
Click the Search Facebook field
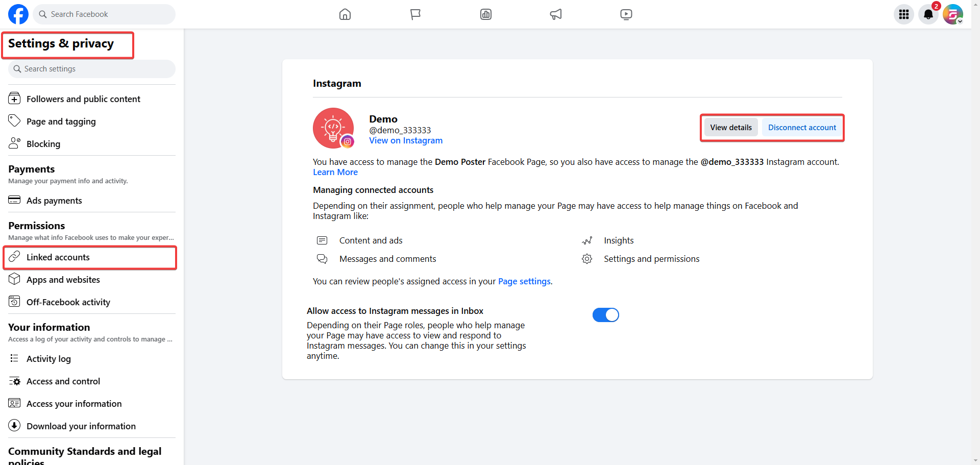pos(104,14)
